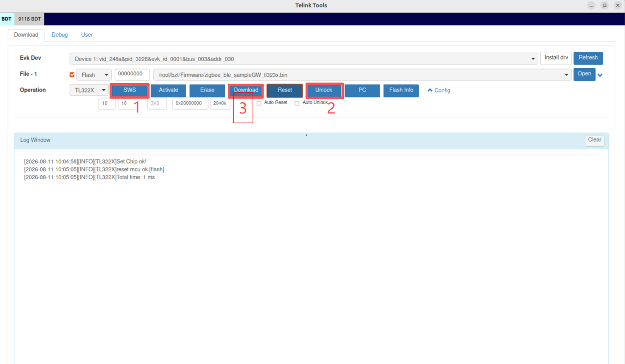Focus the 00000000 address field
Screen dimensions: 625x364
[x=133, y=74]
